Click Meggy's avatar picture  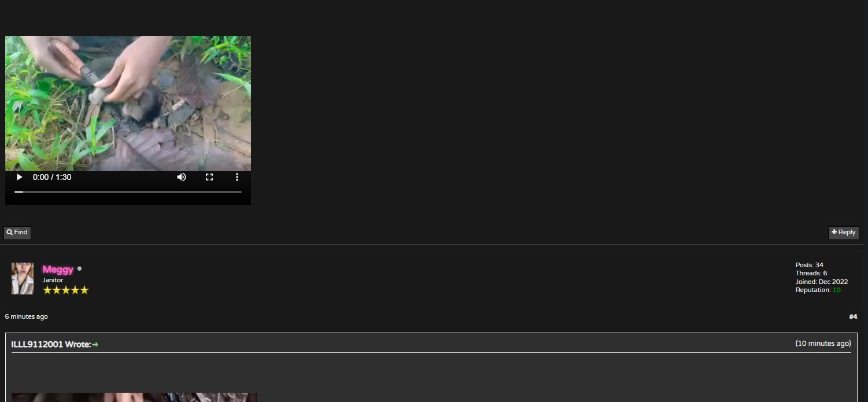coord(23,278)
